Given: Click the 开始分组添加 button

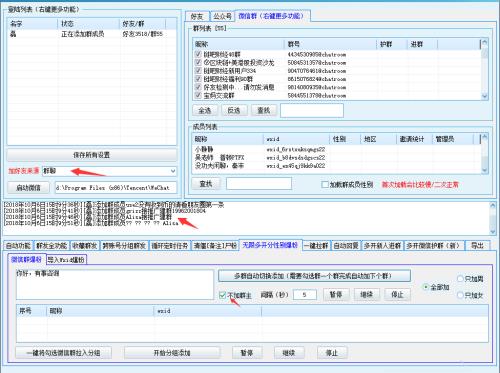Looking at the screenshot, I should click(172, 353).
